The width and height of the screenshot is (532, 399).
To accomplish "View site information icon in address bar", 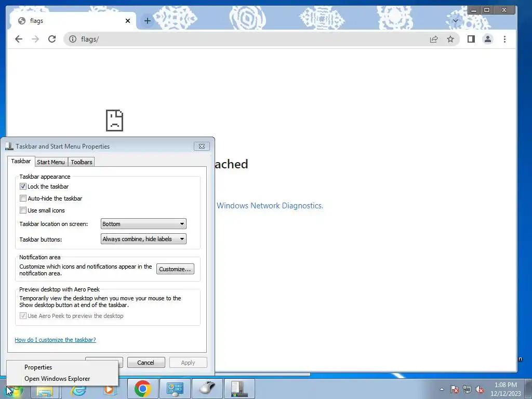I will [73, 39].
